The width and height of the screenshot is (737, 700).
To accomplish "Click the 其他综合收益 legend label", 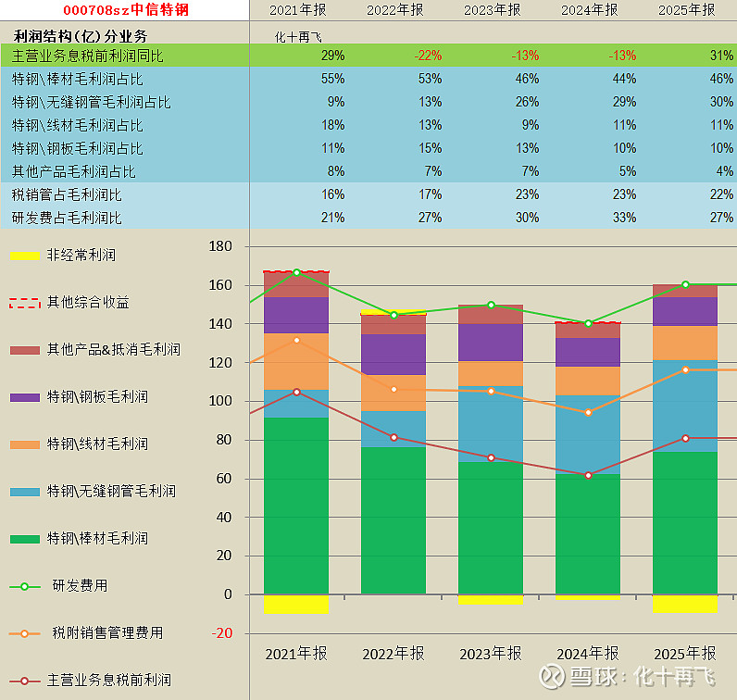I will tap(88, 302).
